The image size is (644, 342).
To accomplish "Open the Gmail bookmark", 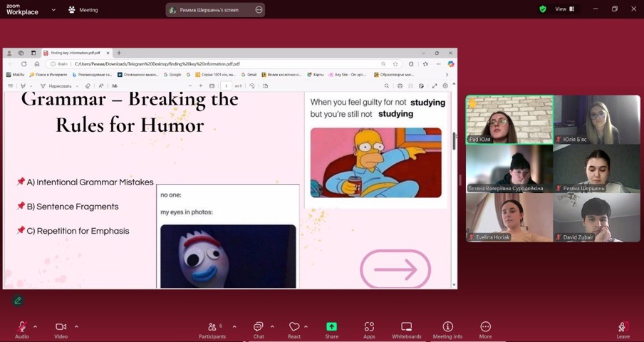I will coord(249,75).
